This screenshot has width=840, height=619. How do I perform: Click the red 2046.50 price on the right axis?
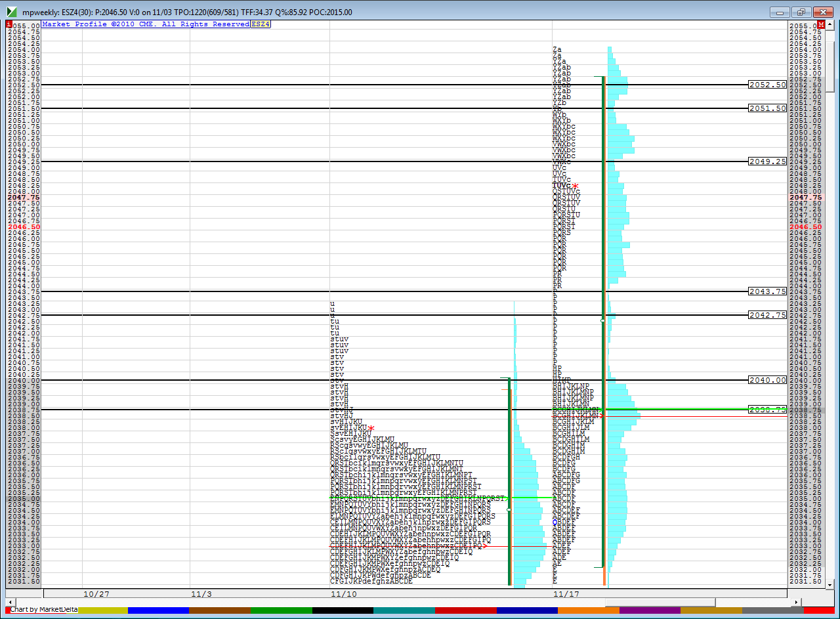pyautogui.click(x=805, y=226)
